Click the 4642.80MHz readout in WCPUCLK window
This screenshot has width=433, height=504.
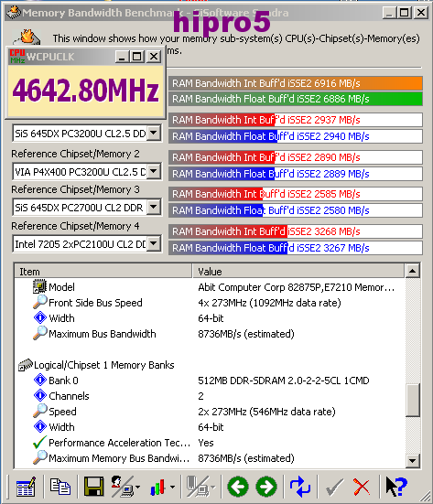(x=85, y=91)
